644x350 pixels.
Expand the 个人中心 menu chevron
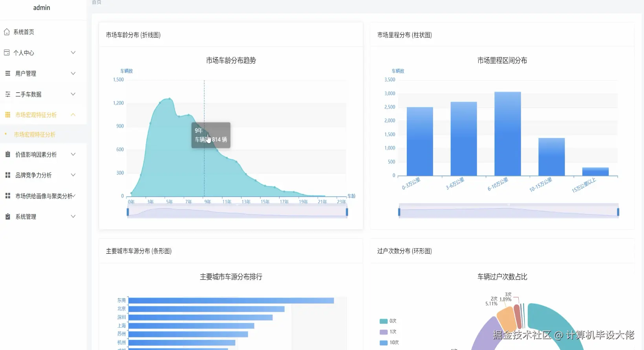[73, 53]
